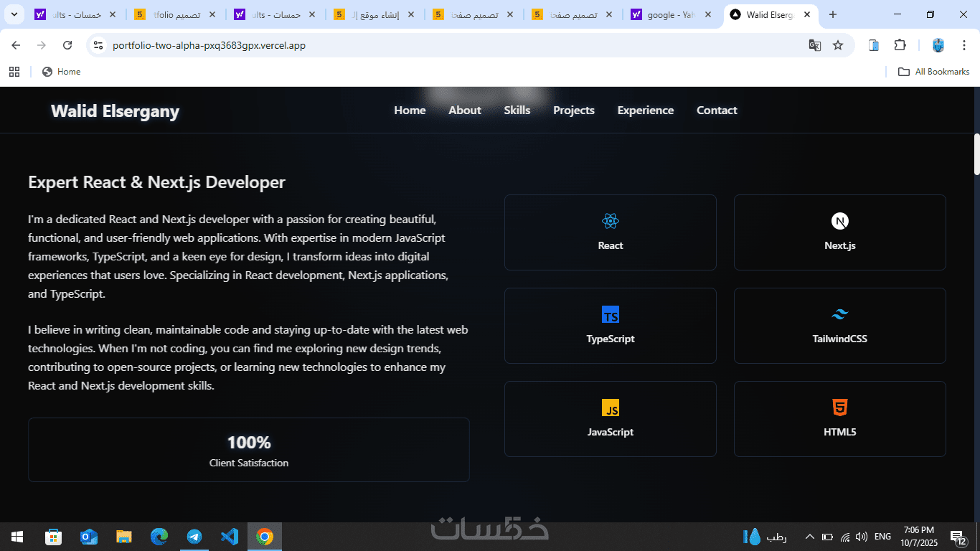Image resolution: width=980 pixels, height=551 pixels.
Task: Open the All Bookmarks folder
Action: (x=933, y=72)
